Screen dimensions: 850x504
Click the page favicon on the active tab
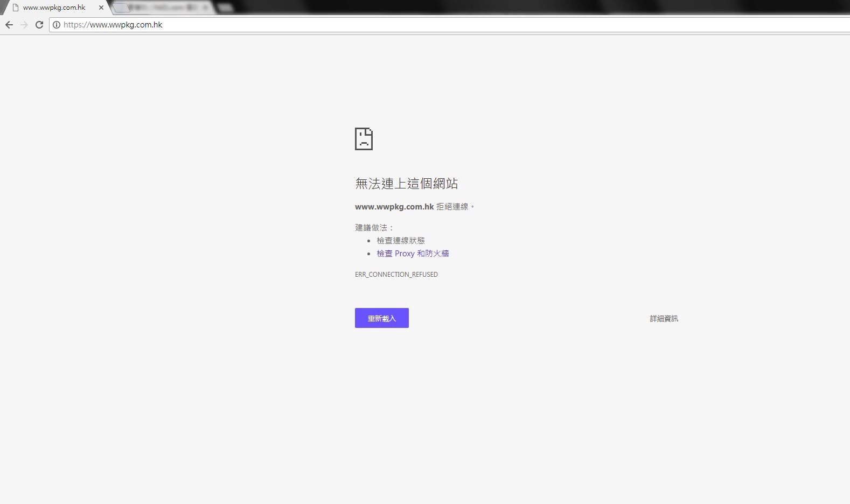coord(16,8)
